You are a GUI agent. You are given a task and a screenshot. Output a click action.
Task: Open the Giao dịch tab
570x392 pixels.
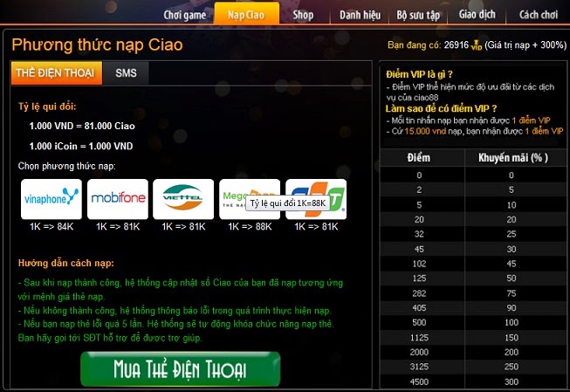point(477,15)
